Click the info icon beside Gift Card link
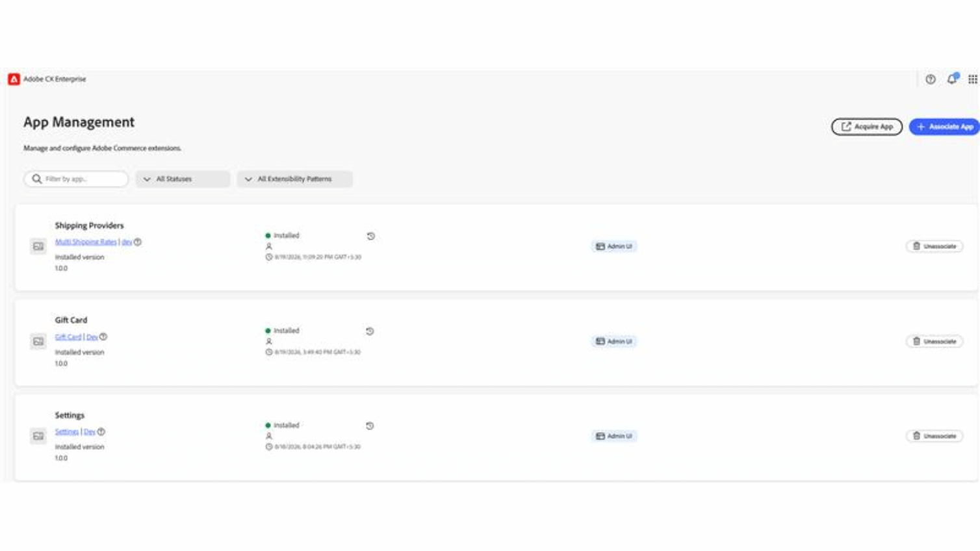Viewport: 980px width, 551px height. pos(103,337)
